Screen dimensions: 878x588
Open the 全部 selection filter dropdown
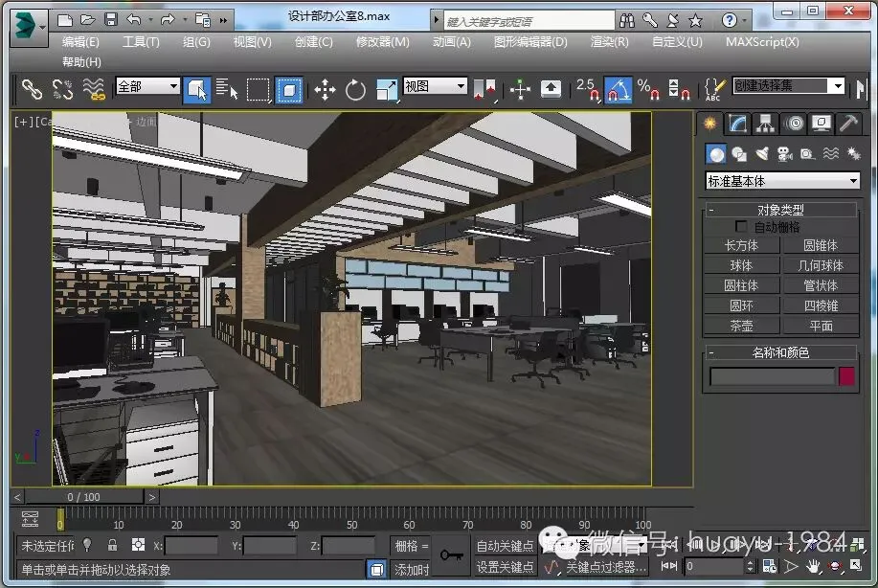point(147,86)
